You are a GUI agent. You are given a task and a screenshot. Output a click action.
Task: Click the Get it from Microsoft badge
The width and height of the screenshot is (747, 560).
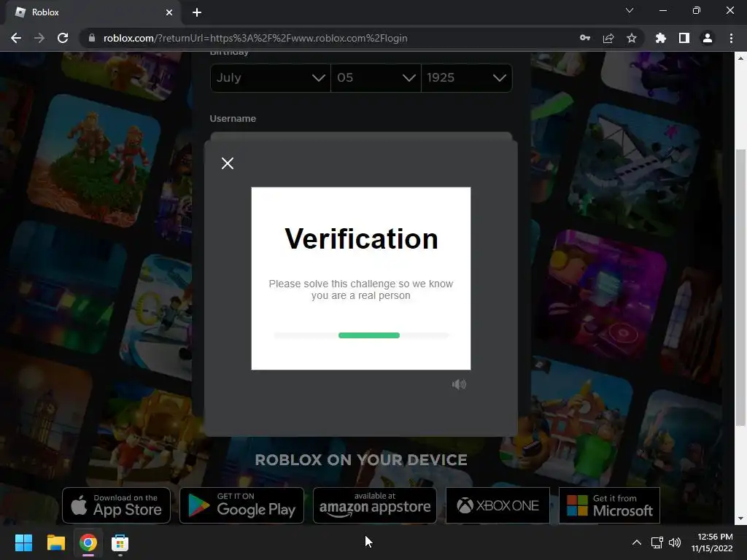click(609, 505)
